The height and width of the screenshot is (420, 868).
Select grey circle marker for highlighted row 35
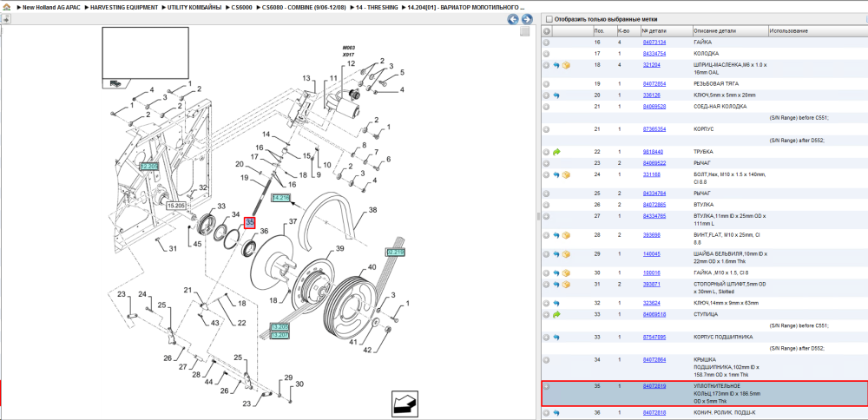(546, 386)
